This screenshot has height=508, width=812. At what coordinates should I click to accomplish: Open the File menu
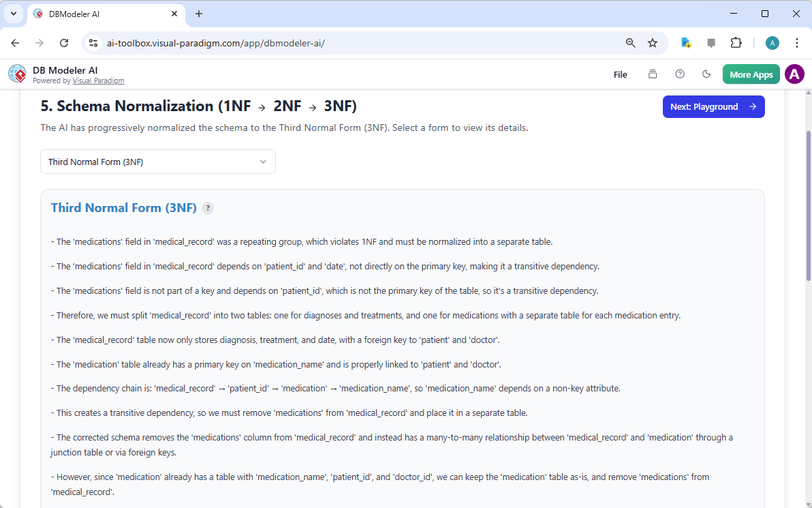pyautogui.click(x=620, y=74)
